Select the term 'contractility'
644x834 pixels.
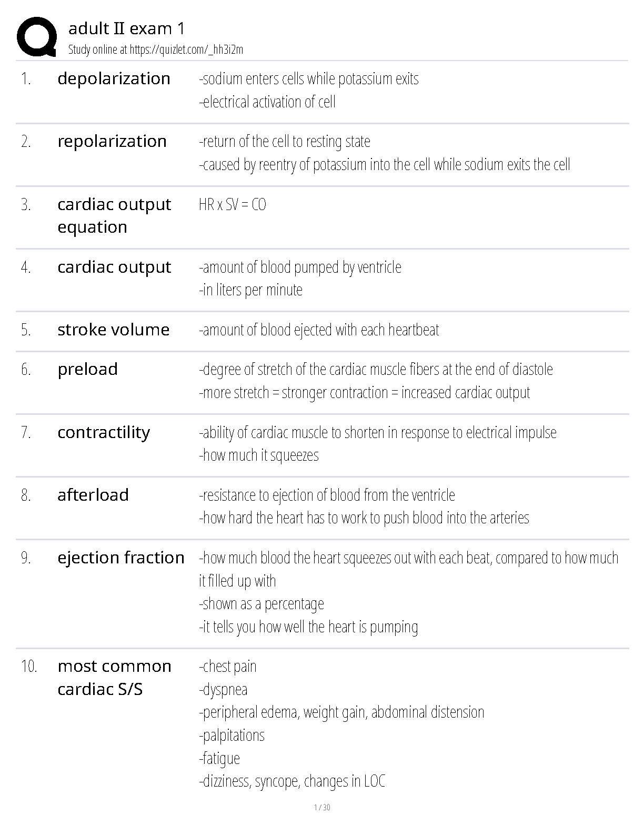tap(104, 432)
